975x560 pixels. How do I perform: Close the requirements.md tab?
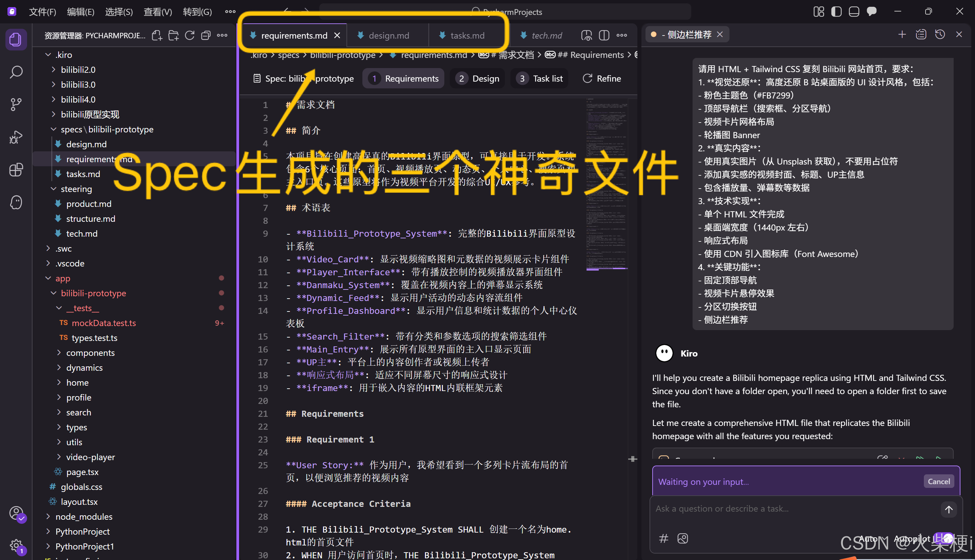point(337,36)
